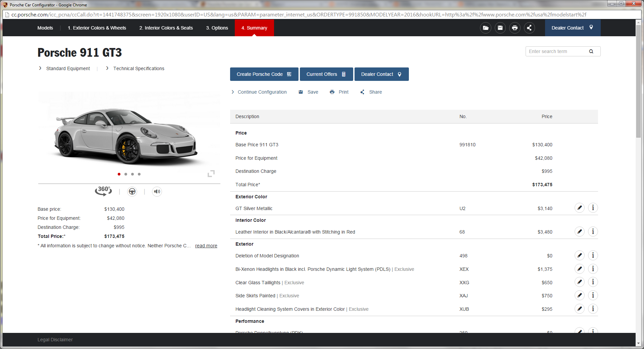Click Destination Charge row in table
The height and width of the screenshot is (349, 644).
[x=414, y=171]
